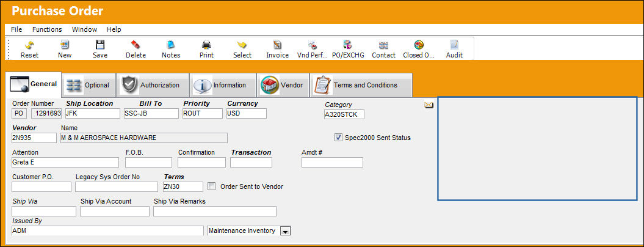Open the Window menu
This screenshot has width=644, height=247.
[85, 29]
